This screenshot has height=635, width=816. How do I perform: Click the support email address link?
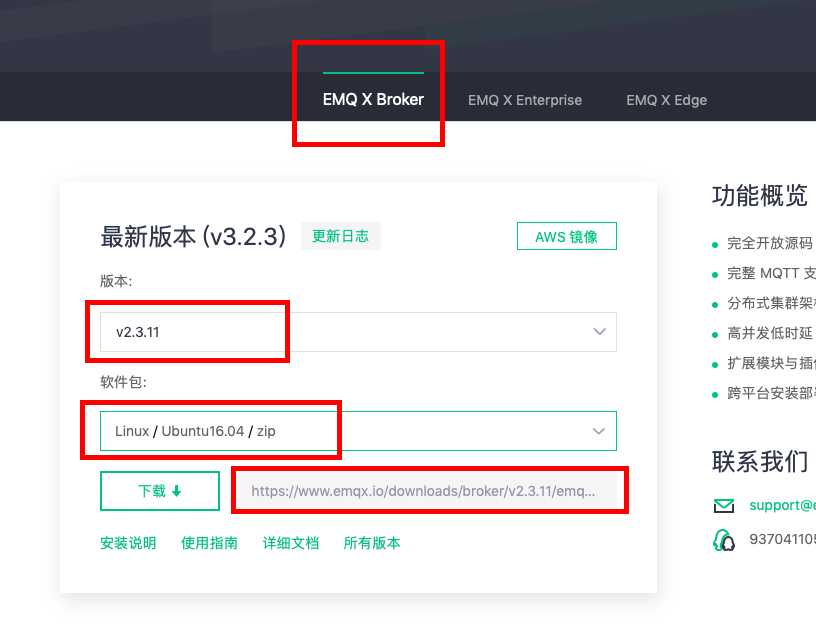[x=782, y=505]
